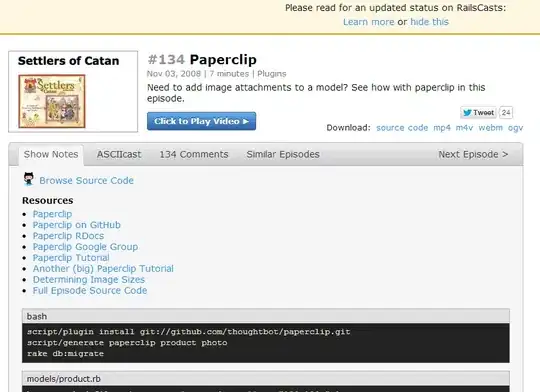
Task: Click the rake db:migrate line
Action: coord(65,354)
